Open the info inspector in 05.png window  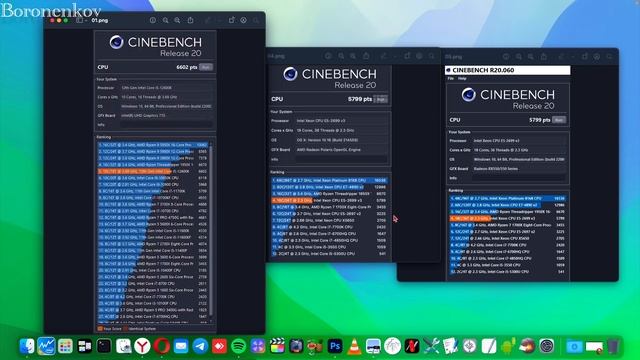pyautogui.click(x=506, y=57)
